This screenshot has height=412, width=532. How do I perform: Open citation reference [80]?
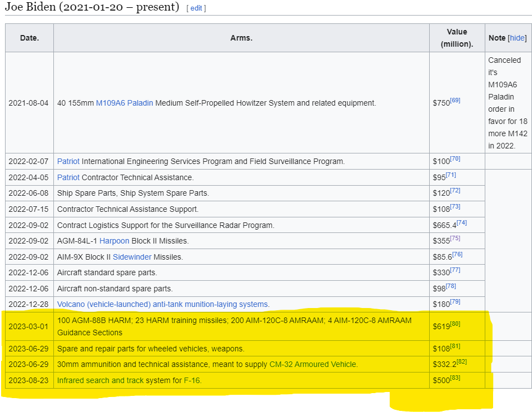455,324
